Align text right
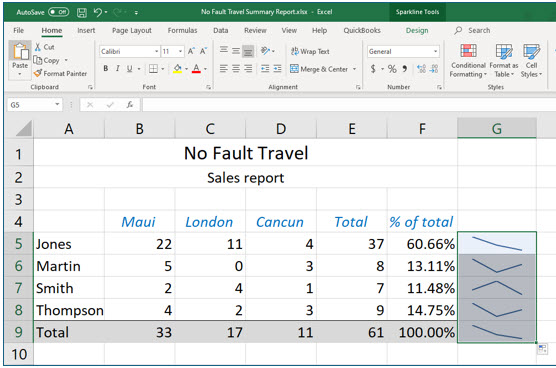The image size is (556, 368). pyautogui.click(x=248, y=68)
